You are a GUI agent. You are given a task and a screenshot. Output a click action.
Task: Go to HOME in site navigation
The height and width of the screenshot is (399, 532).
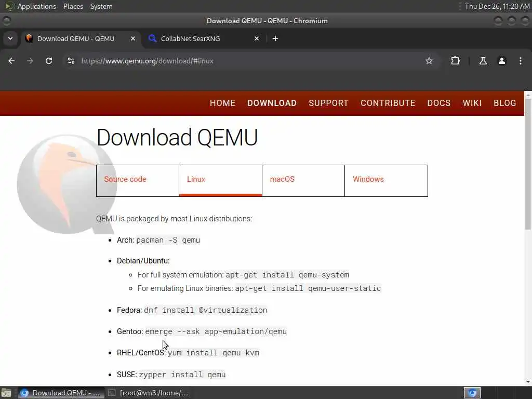coord(222,103)
